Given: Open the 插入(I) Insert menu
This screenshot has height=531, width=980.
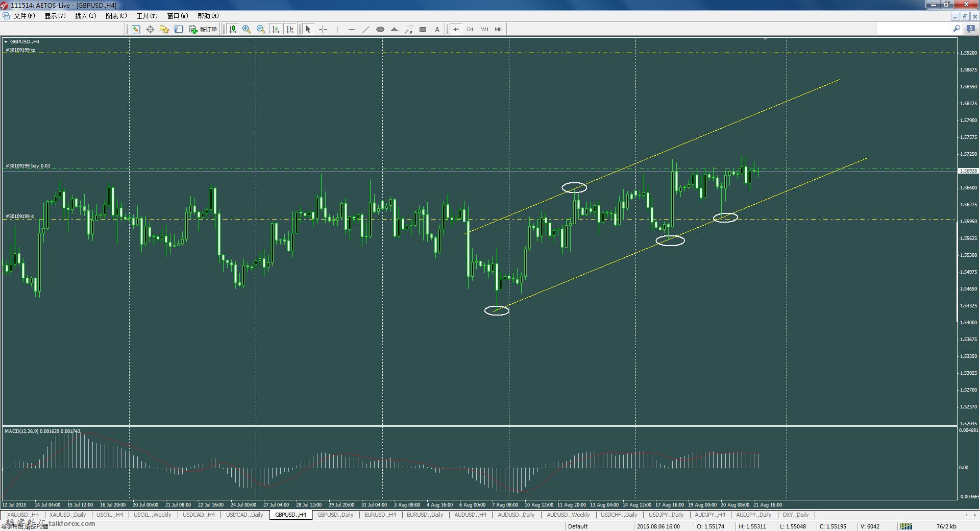Looking at the screenshot, I should (85, 16).
